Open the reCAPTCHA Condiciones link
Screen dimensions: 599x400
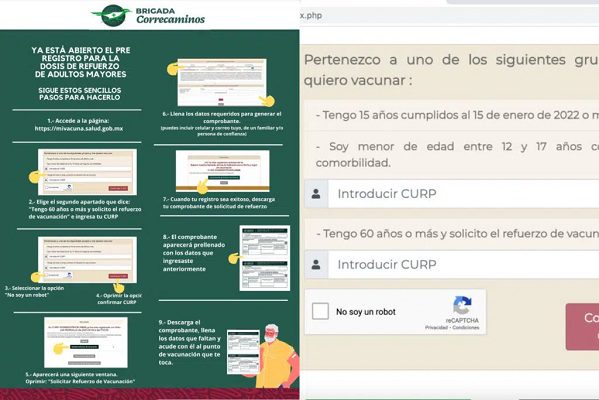466,327
